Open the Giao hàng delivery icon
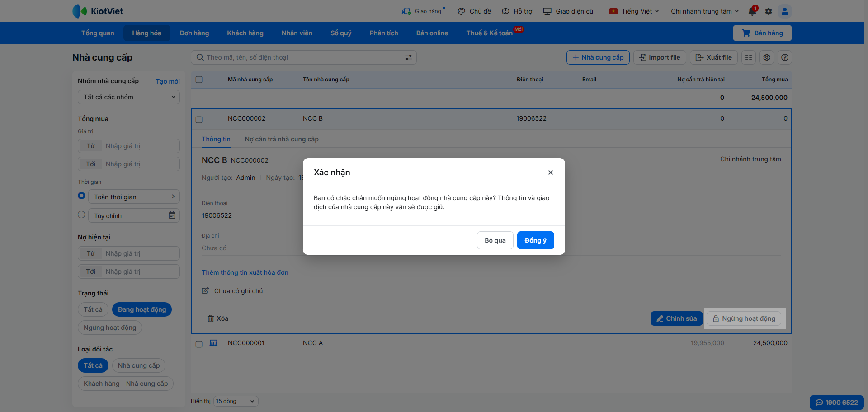 pos(406,11)
